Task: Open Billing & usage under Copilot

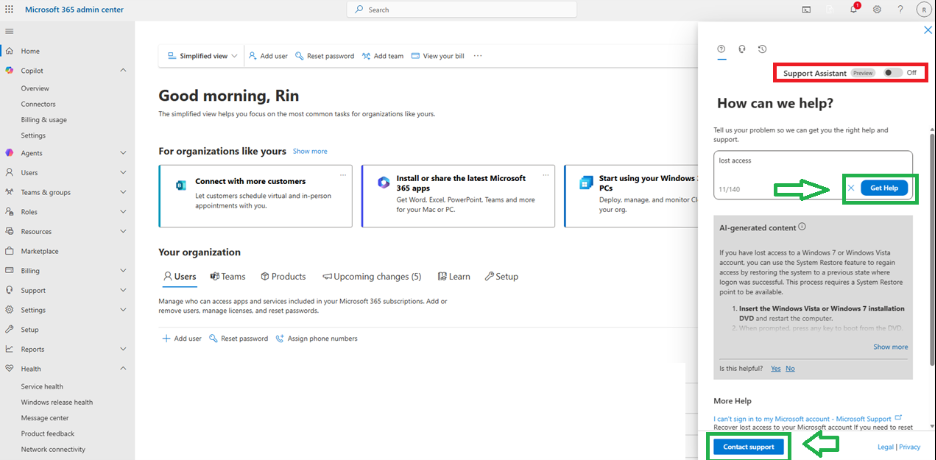Action: point(44,119)
